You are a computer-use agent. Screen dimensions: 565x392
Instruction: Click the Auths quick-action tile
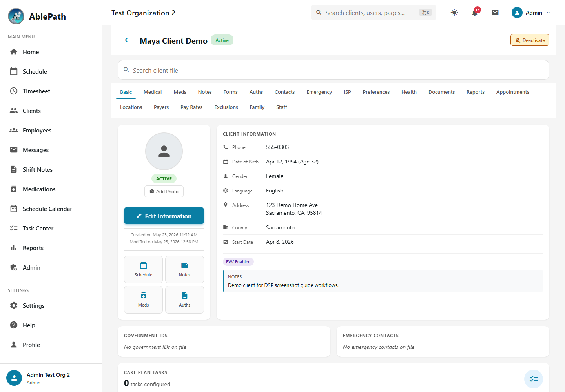(184, 299)
